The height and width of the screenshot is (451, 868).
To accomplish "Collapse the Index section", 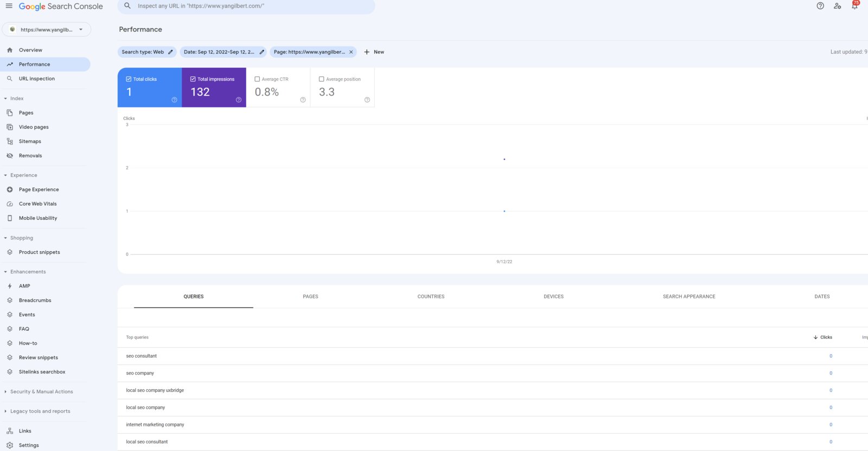I will pyautogui.click(x=5, y=99).
